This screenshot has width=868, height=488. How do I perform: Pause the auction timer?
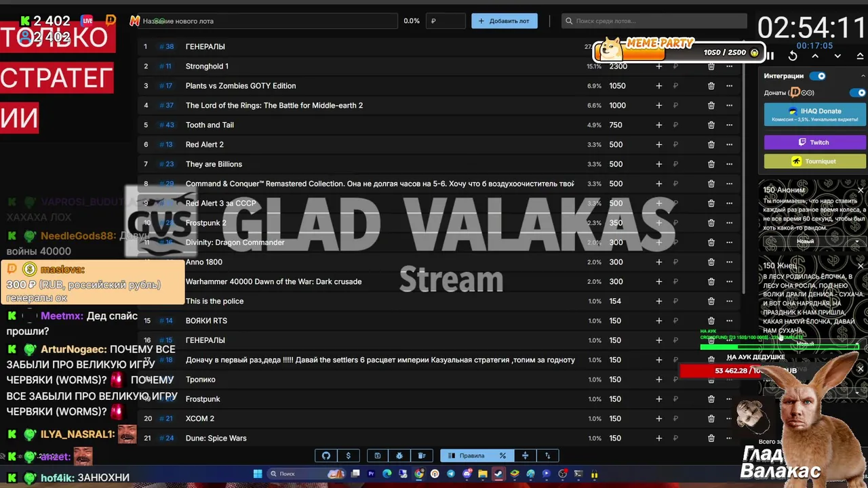(770, 56)
